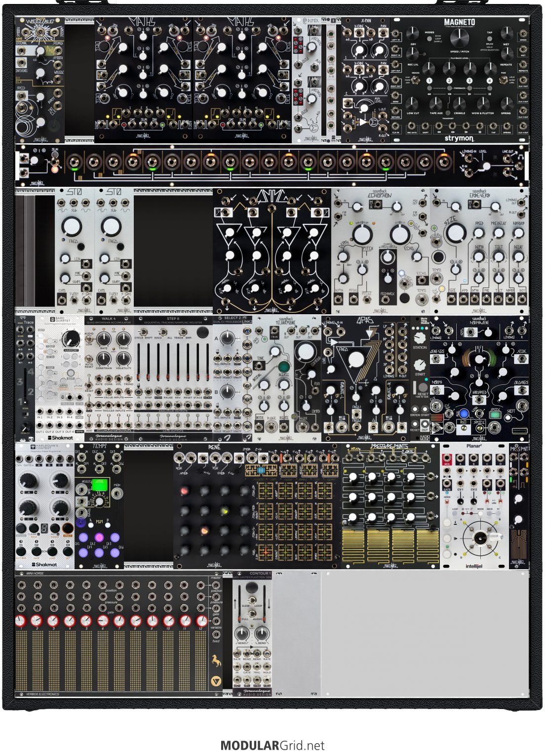
Task: Click the left STO large frequency knob
Action: [x=72, y=226]
